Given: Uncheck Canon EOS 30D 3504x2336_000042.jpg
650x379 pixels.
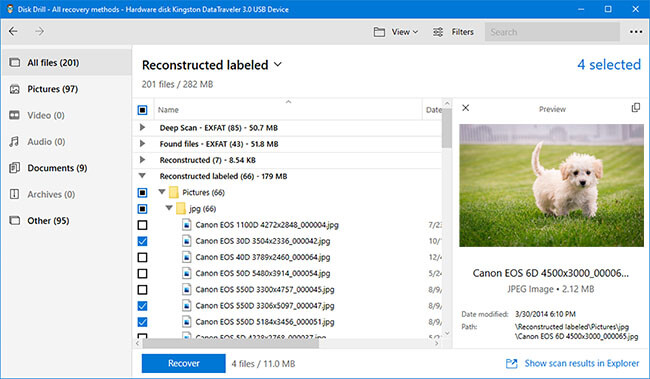Looking at the screenshot, I should pyautogui.click(x=142, y=241).
